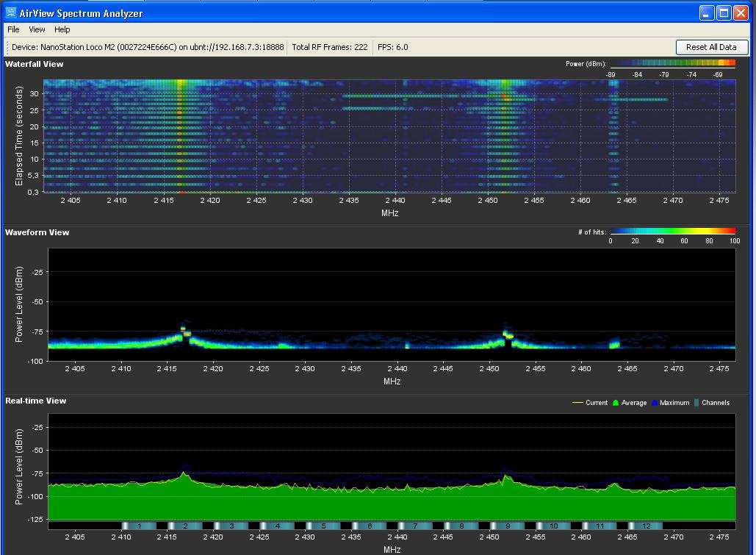756x555 pixels.
Task: Open the Help menu
Action: pos(62,29)
